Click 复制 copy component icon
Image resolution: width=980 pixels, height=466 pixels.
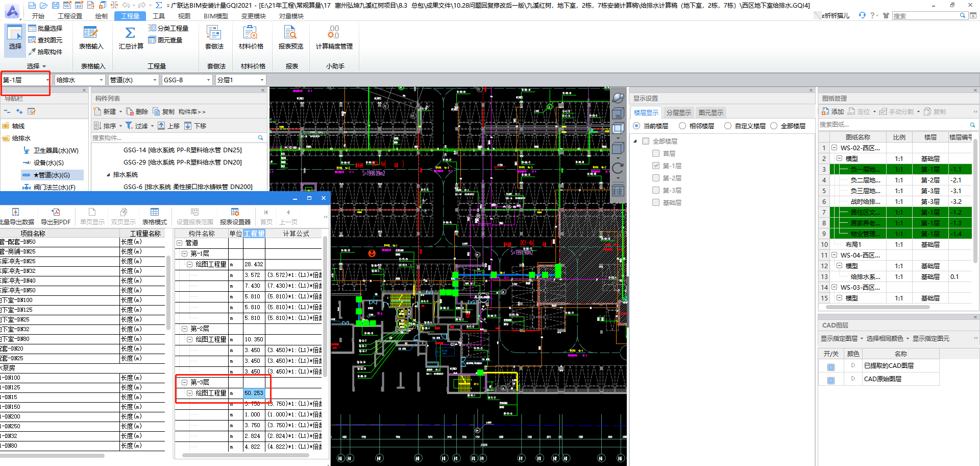tap(156, 111)
